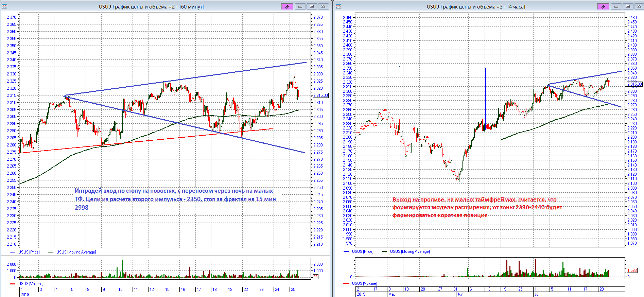Select USU9 [Moving Average] legend in 60-minute chart

point(76,252)
